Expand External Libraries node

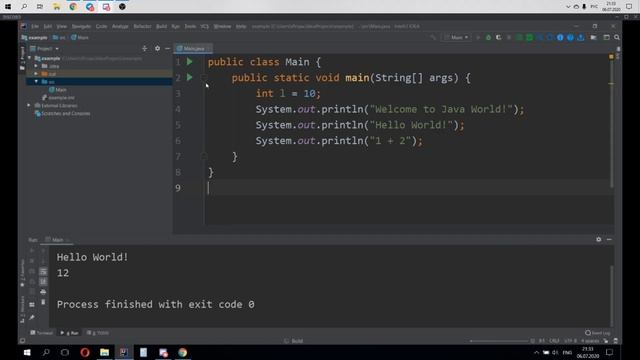point(29,105)
